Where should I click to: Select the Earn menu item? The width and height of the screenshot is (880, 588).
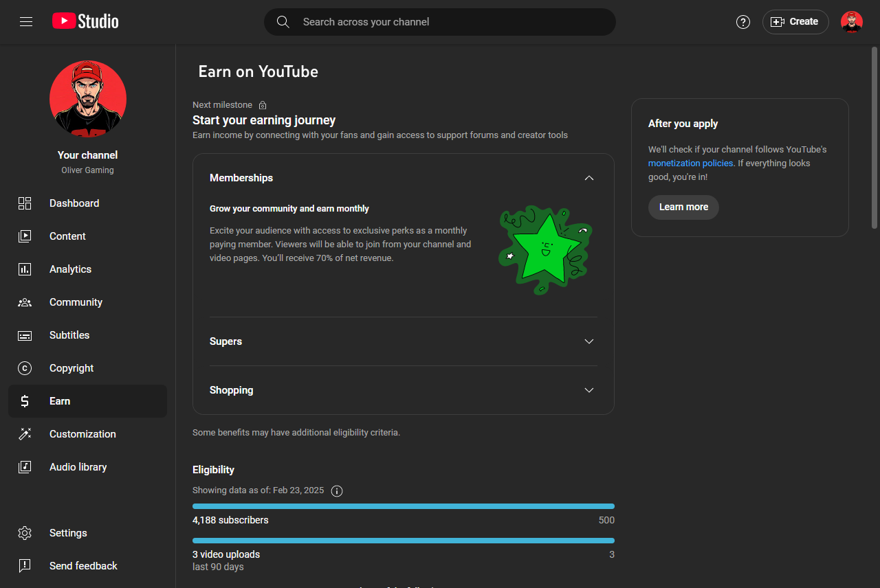(87, 401)
